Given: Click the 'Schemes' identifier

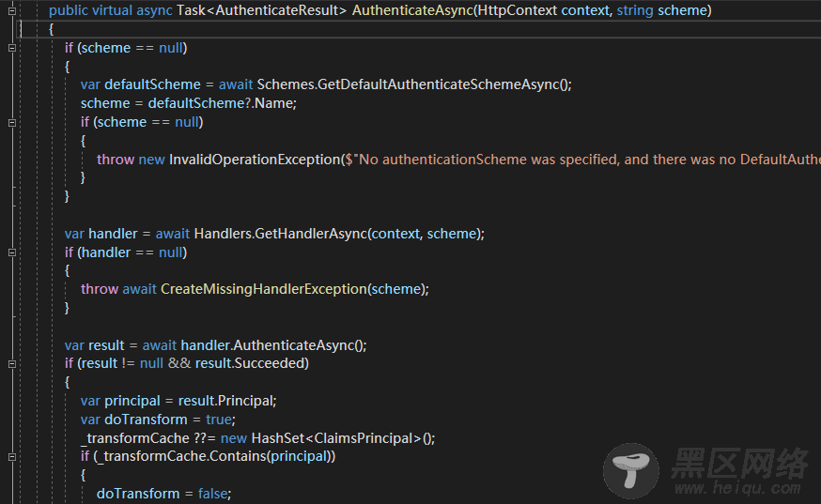Looking at the screenshot, I should coord(285,84).
